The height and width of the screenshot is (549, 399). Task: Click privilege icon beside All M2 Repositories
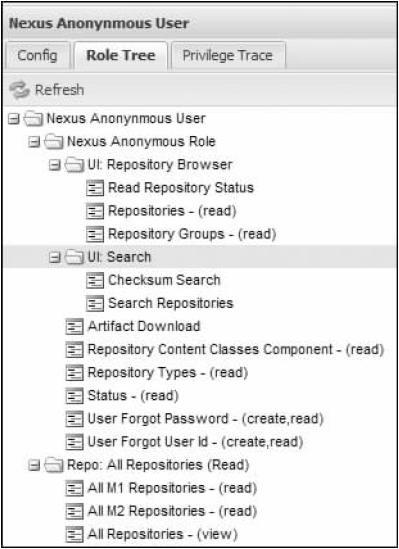75,512
